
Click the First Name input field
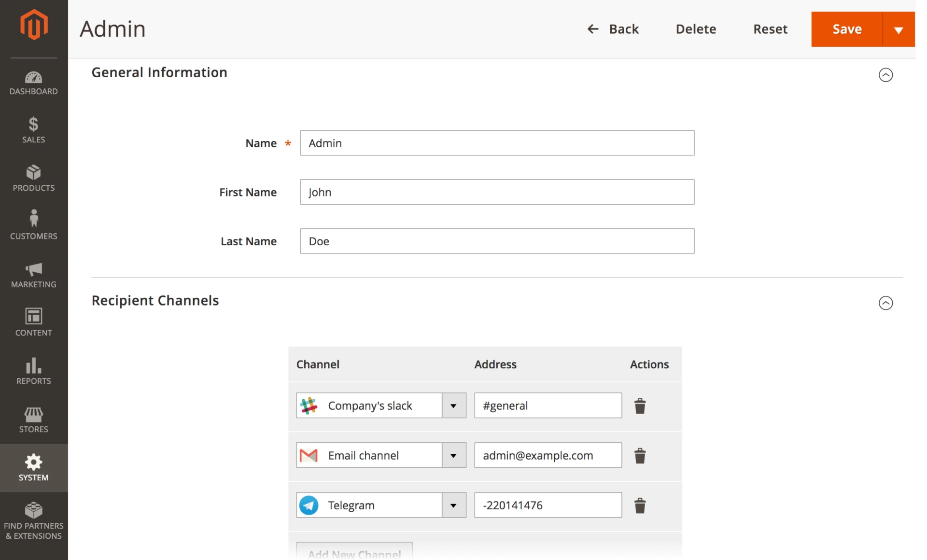coord(497,192)
